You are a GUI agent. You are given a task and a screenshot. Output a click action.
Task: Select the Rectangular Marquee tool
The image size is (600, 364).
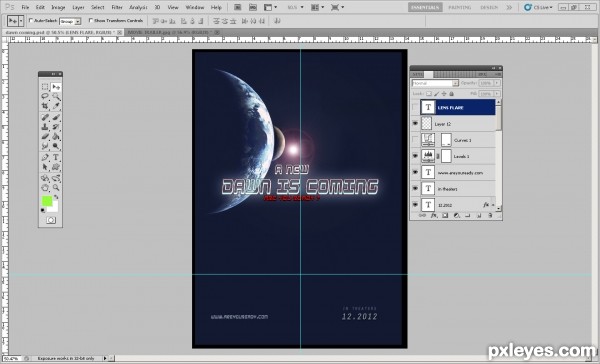45,87
